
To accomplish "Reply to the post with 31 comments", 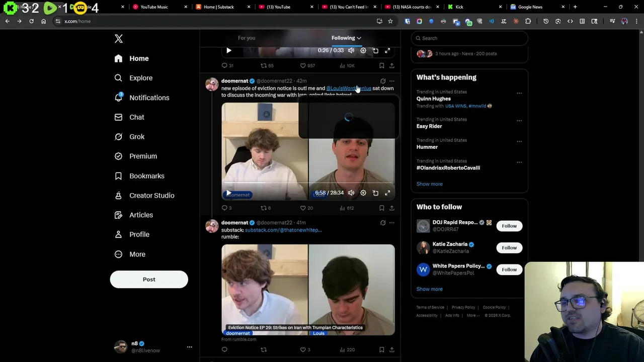I will [227, 65].
